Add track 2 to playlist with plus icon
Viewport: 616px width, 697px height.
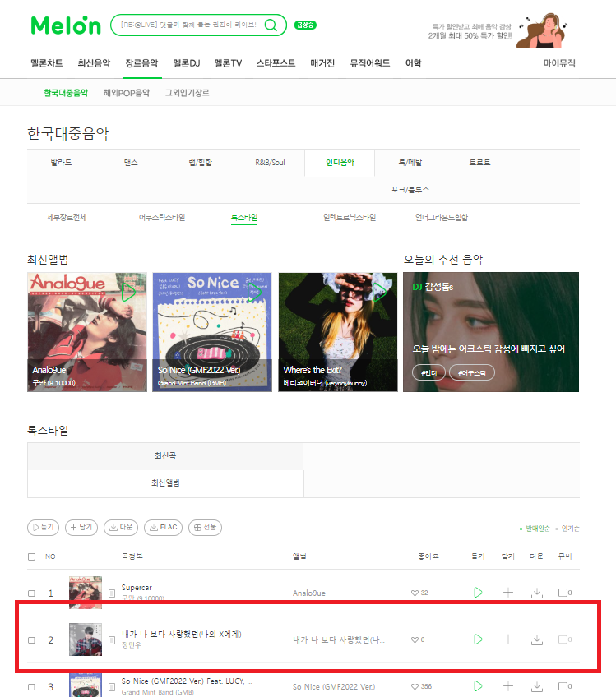(x=508, y=639)
